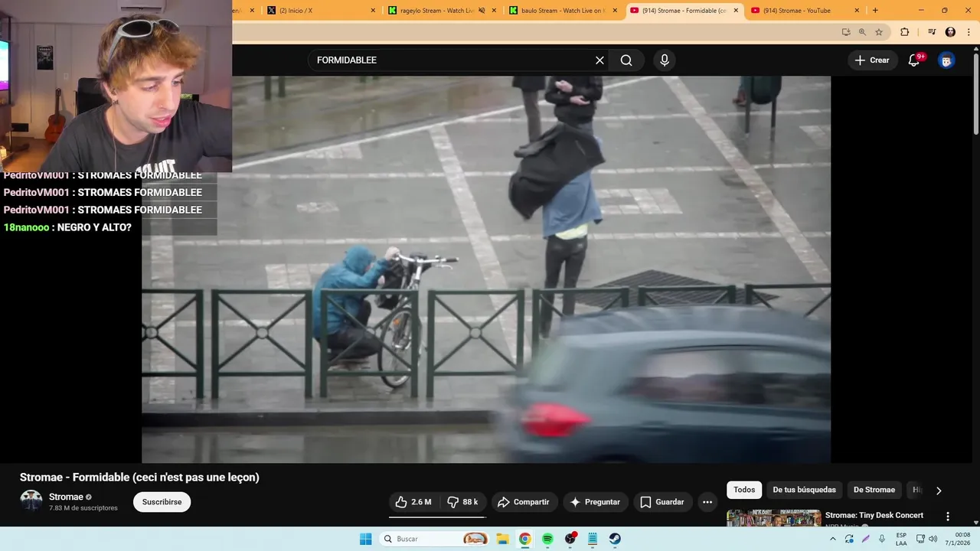Open YouTube notifications bell

(x=914, y=60)
